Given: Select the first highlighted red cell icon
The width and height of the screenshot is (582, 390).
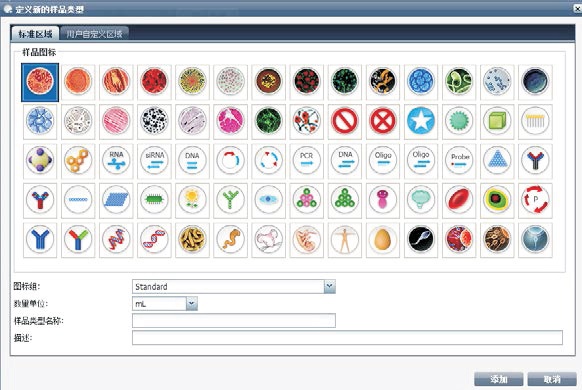Looking at the screenshot, I should [40, 82].
